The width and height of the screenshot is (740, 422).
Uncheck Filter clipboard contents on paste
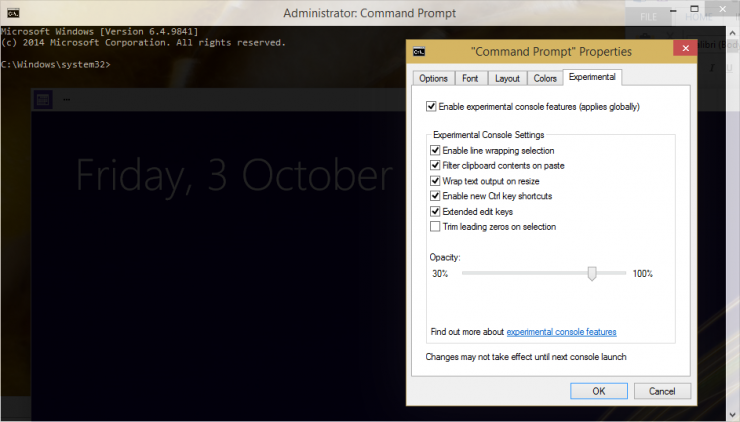click(x=435, y=166)
